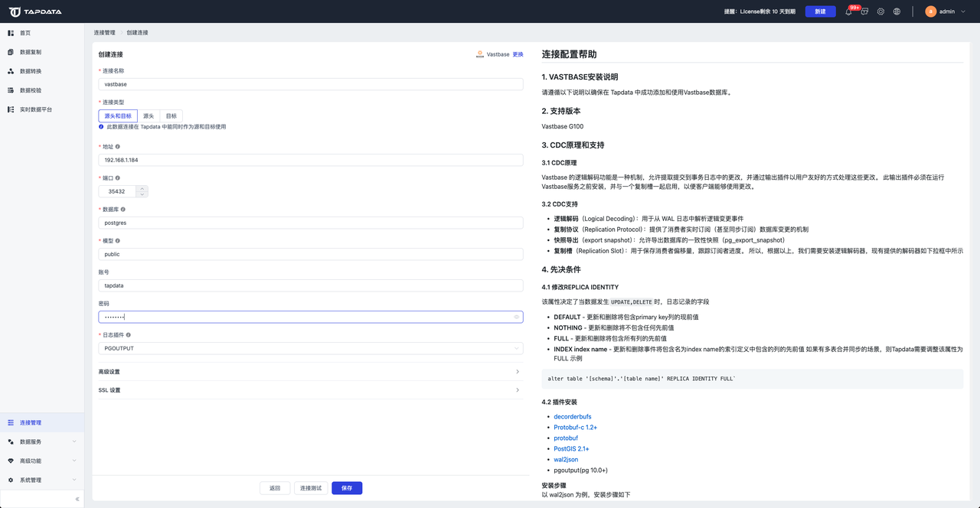Viewport: 980px width, 508px height.
Task: Collapse the sidebar with double-chevron icon
Action: pos(77,499)
